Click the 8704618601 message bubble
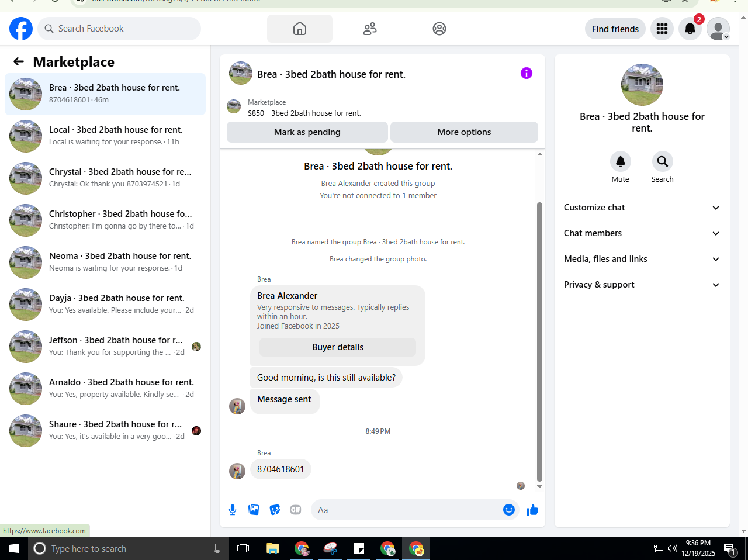 point(280,469)
